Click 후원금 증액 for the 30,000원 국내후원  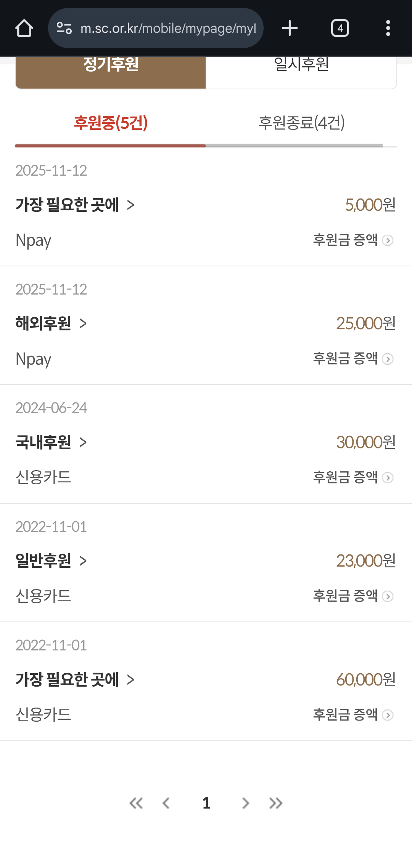point(353,477)
